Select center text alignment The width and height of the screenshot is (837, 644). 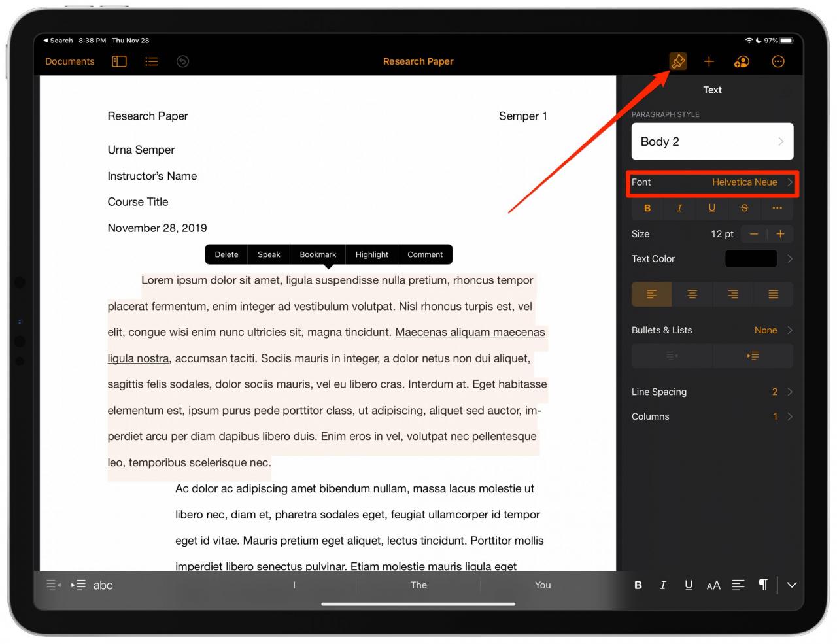pos(692,294)
